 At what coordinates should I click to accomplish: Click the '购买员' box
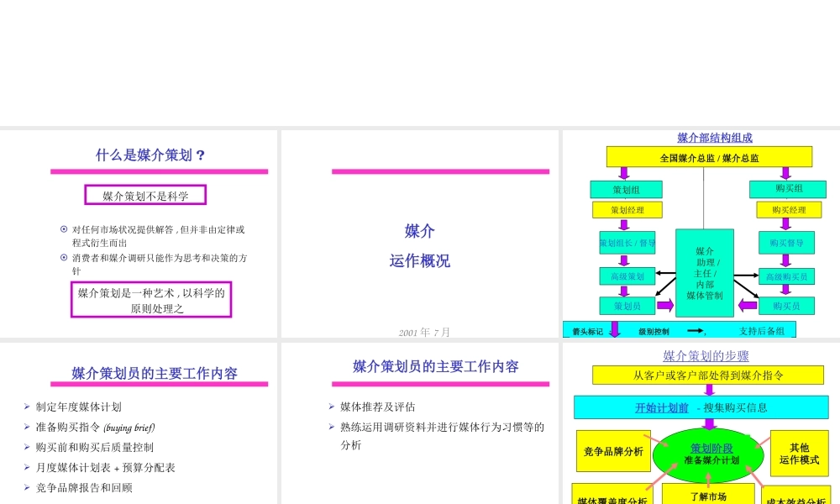point(786,306)
